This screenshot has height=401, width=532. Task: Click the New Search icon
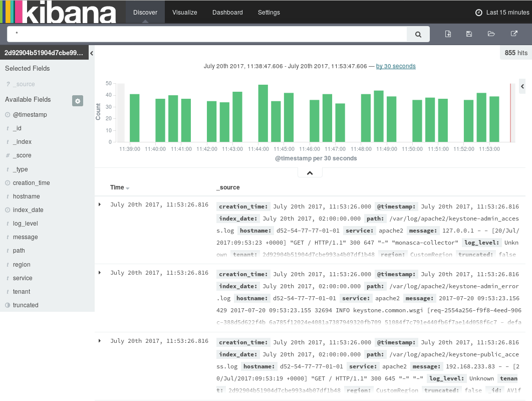click(448, 34)
